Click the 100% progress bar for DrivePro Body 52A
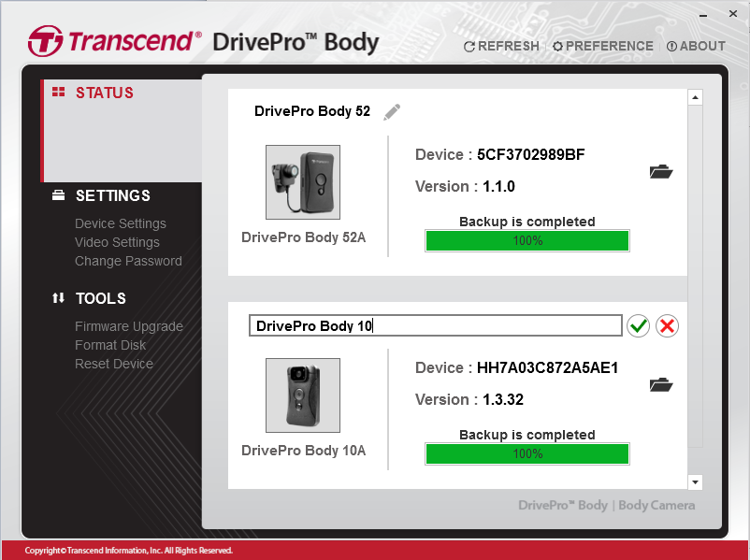This screenshot has width=750, height=560. click(527, 240)
